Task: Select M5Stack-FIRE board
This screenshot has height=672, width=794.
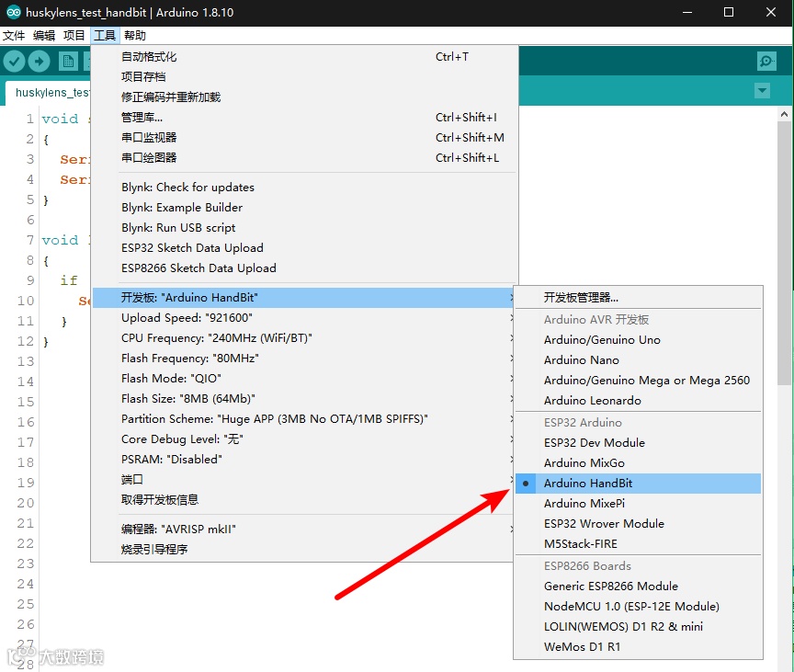Action: 638,544
